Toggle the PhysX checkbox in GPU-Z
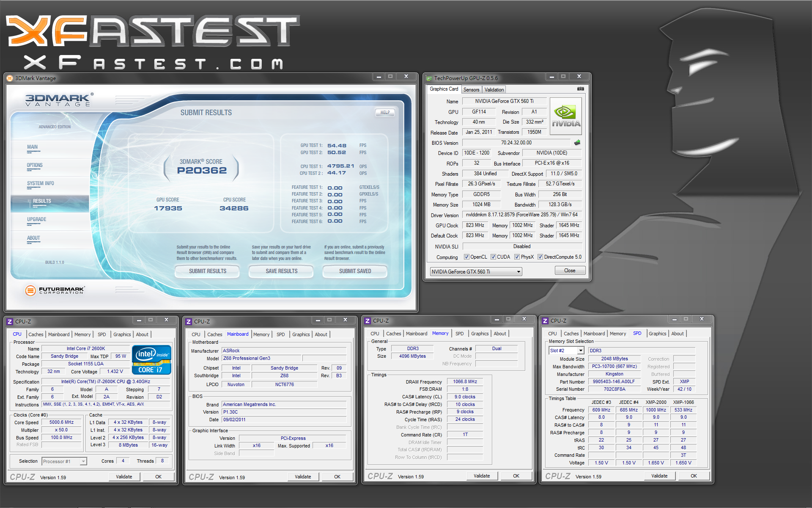Image resolution: width=812 pixels, height=508 pixels. click(517, 257)
